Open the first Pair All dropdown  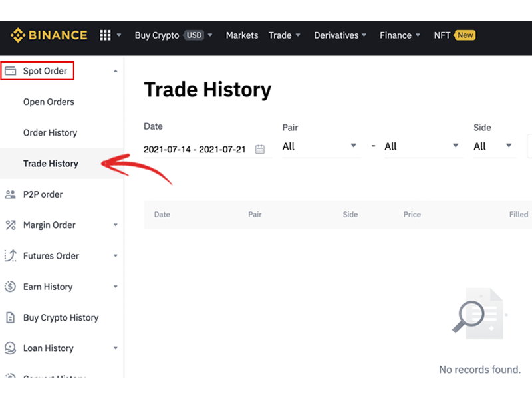321,146
